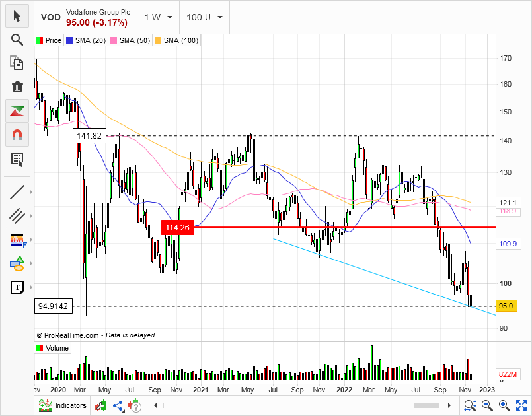This screenshot has height=416, width=532.
Task: Select the shapes drawing tool
Action: point(17,263)
